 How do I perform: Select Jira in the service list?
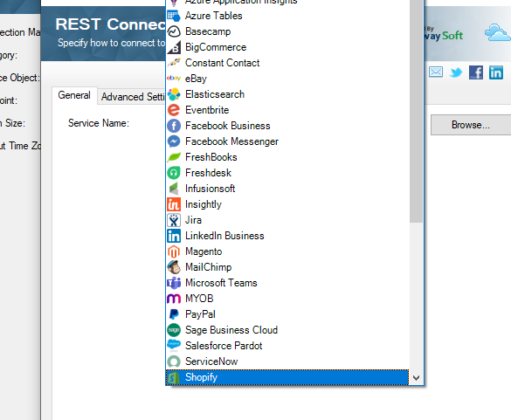tap(287, 220)
